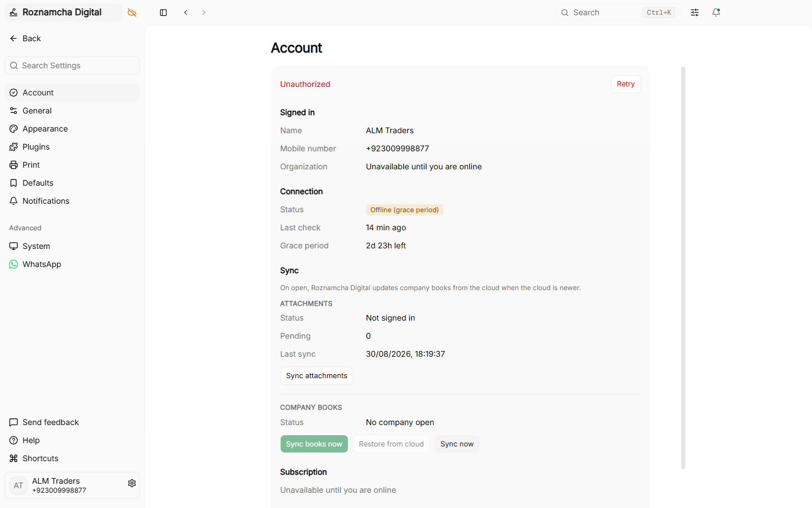Click the Not signed in attachments status
The height and width of the screenshot is (508, 812).
(x=390, y=318)
